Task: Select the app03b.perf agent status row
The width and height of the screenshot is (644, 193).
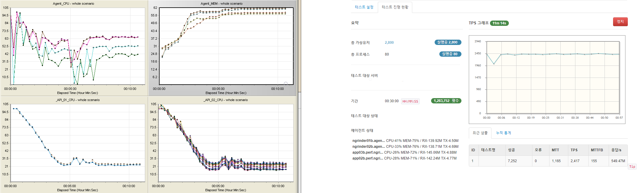Action: pos(404,152)
